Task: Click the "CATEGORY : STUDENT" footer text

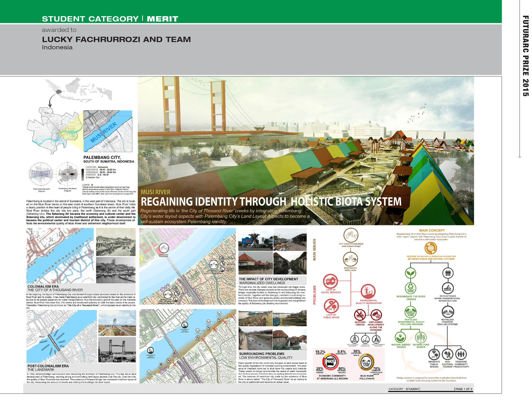Action: [404, 389]
